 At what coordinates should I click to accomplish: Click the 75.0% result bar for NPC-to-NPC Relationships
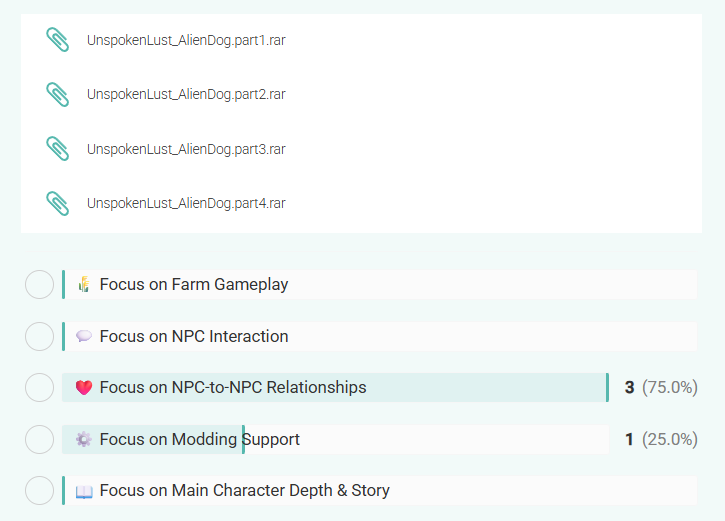click(480, 387)
